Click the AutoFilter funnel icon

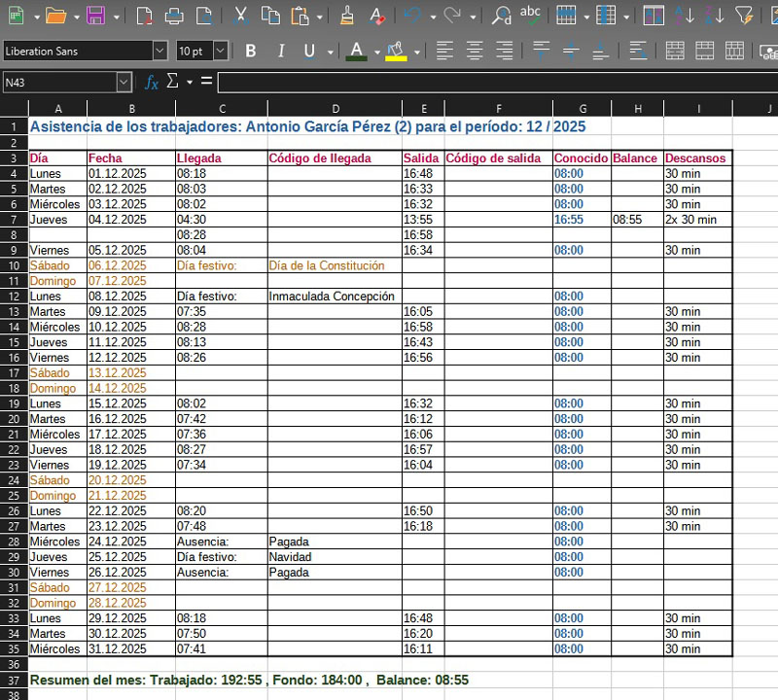(x=744, y=16)
